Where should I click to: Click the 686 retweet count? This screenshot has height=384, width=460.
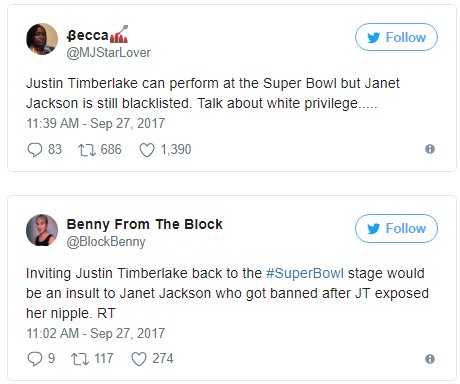click(111, 149)
